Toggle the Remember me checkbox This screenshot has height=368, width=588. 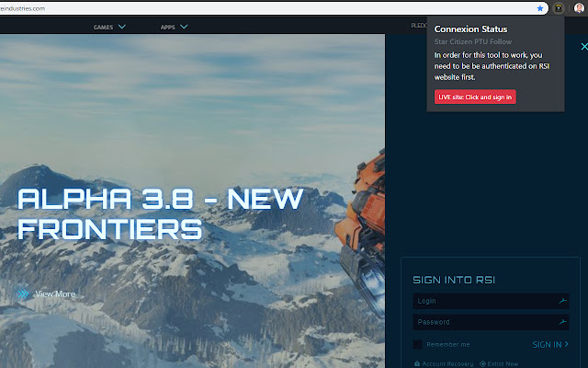tap(417, 344)
